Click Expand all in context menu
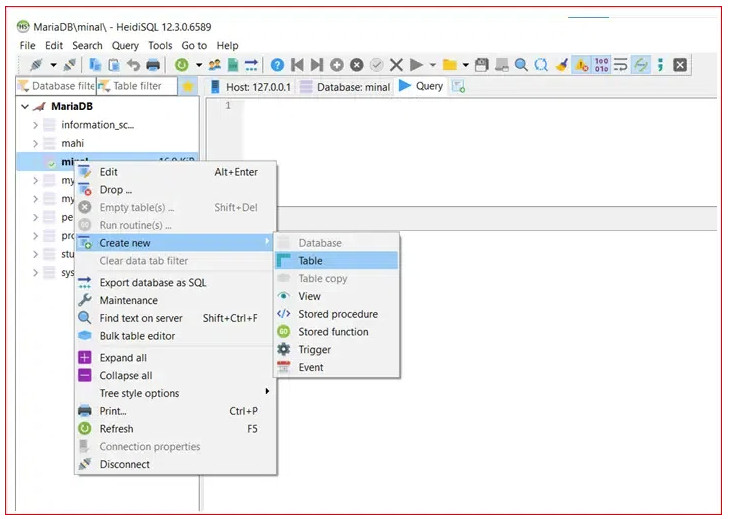This screenshot has width=729, height=519. 176,358
